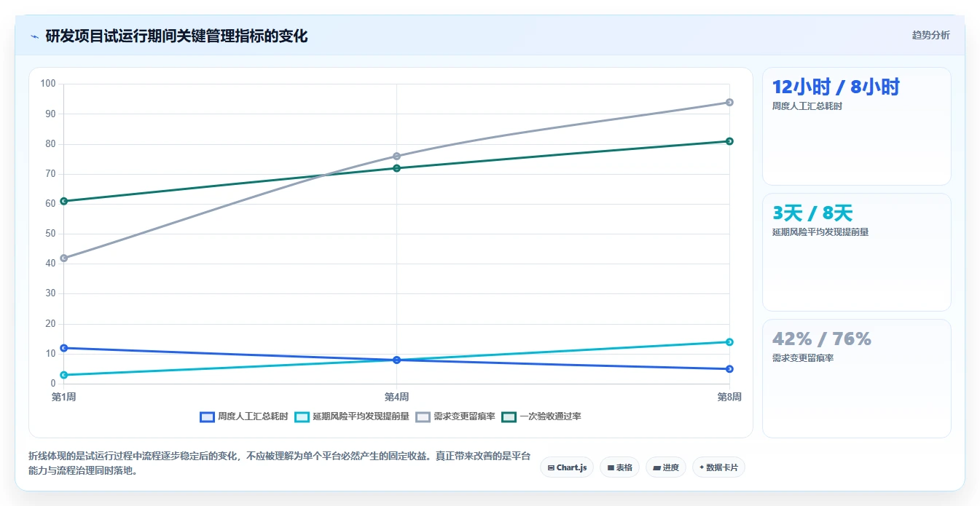Click the 第1周 x-axis label
This screenshot has width=980, height=506.
click(x=64, y=397)
